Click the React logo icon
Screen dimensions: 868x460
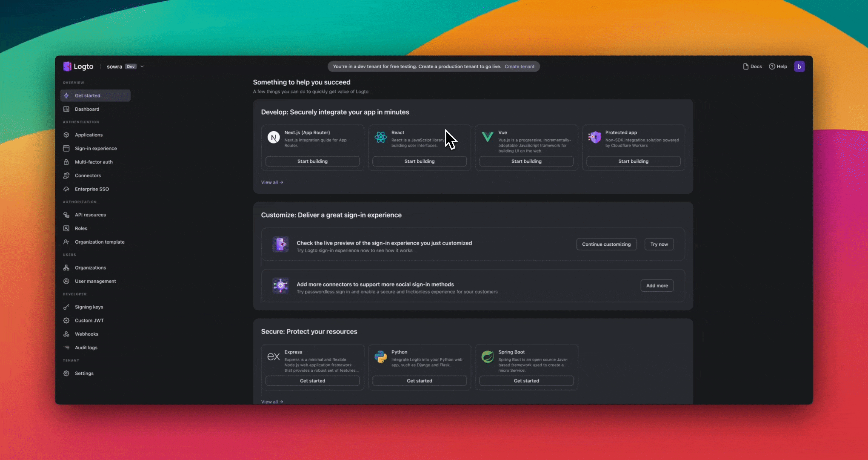click(380, 137)
